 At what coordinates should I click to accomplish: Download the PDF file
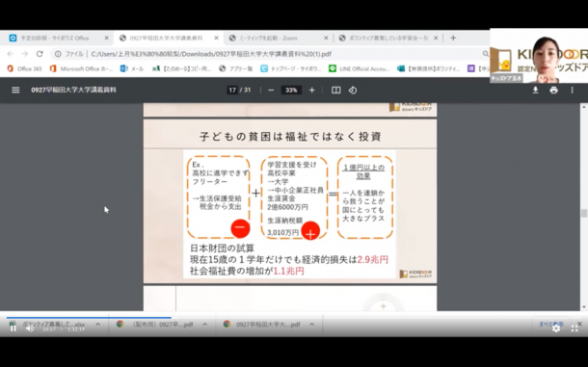point(536,90)
